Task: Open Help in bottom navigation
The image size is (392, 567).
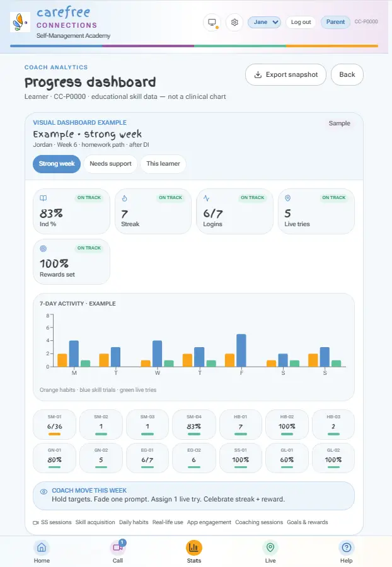Action: (x=346, y=552)
